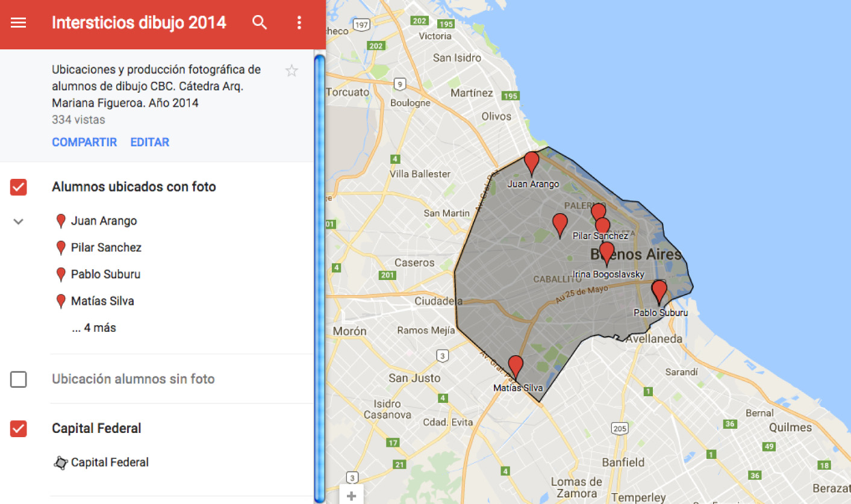Star this map with the star icon

coord(291,71)
